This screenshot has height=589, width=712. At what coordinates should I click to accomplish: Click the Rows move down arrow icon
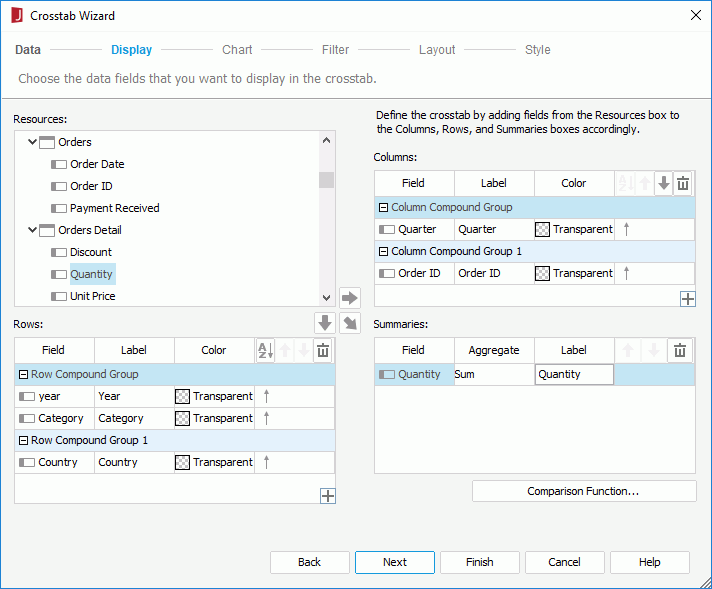[x=304, y=350]
